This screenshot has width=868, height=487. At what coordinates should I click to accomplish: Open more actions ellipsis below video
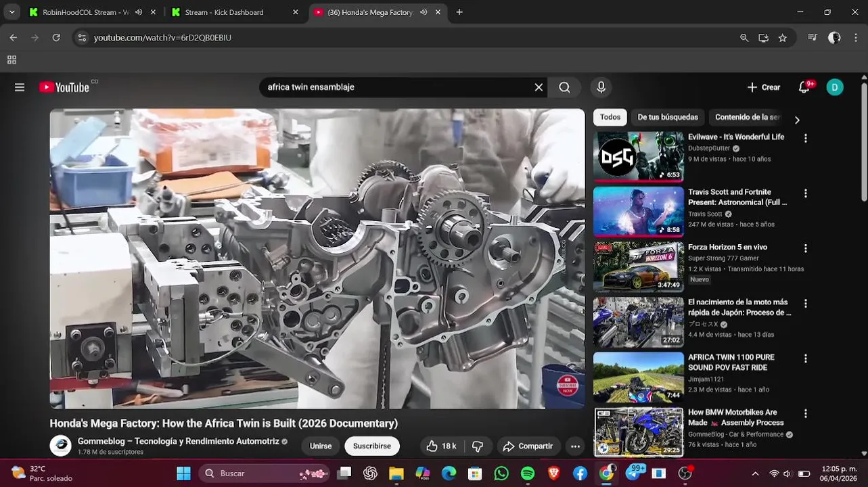coord(575,446)
